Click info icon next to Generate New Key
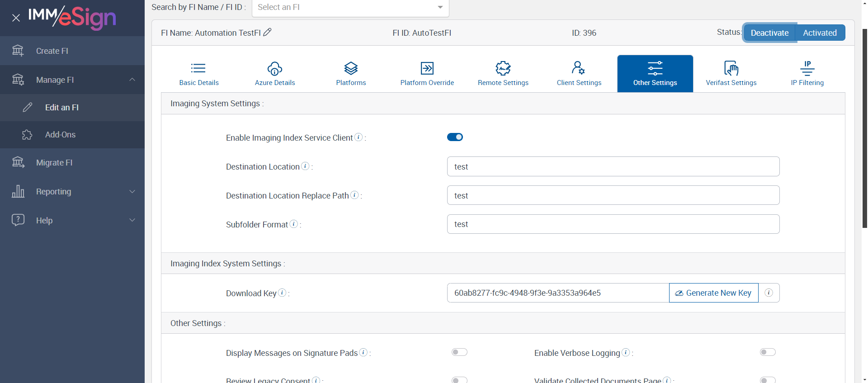Image resolution: width=868 pixels, height=383 pixels. (769, 293)
